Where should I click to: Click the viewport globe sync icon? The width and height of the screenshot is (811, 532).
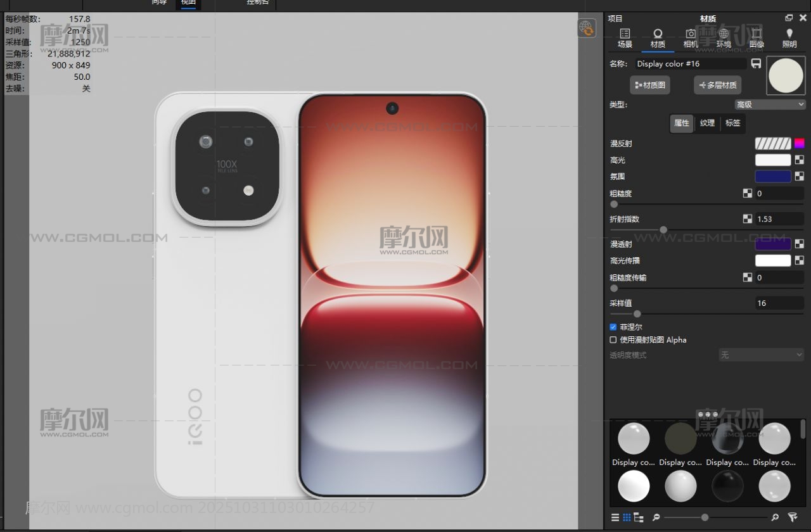point(586,28)
